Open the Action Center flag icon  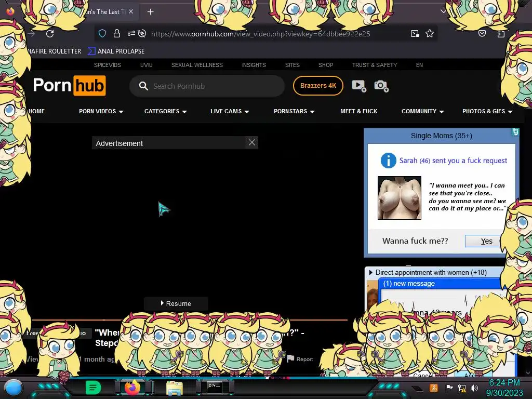pos(449,388)
